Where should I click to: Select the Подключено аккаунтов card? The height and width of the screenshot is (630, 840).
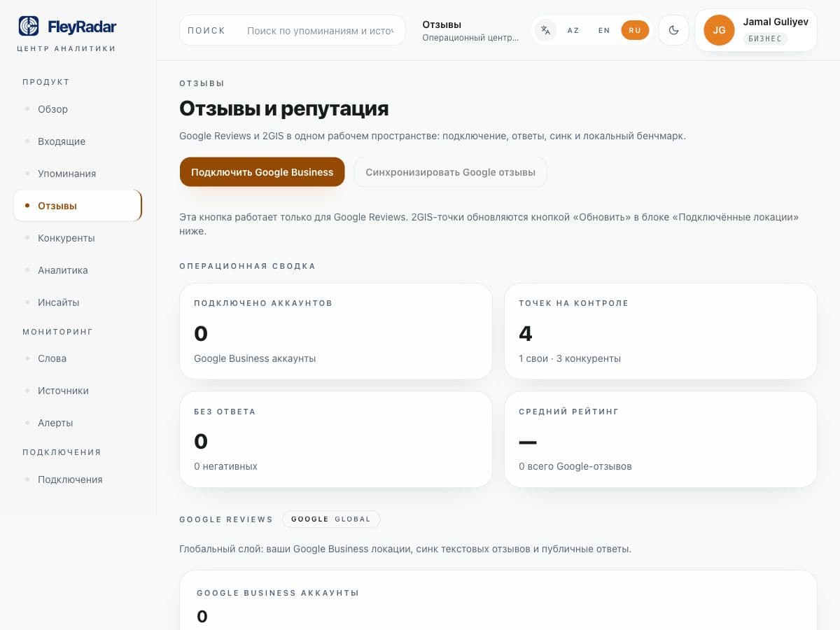(x=336, y=332)
